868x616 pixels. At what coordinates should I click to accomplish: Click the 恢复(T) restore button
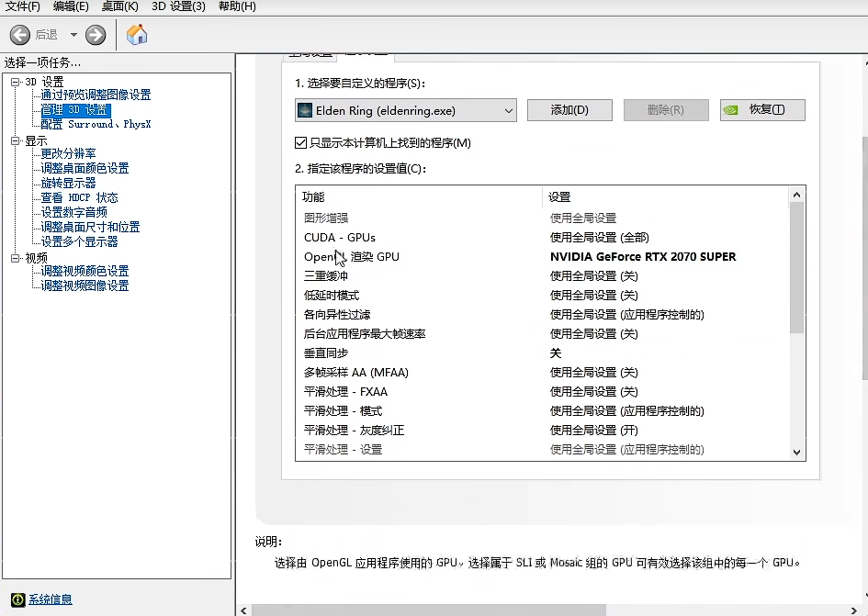762,110
